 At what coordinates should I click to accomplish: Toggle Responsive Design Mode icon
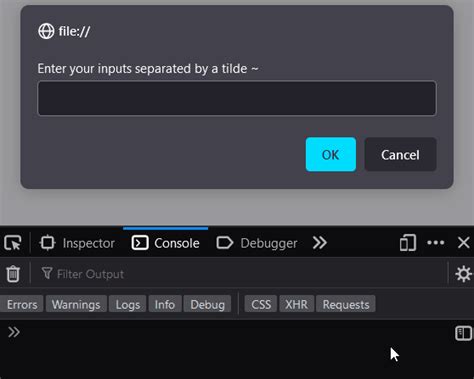click(x=408, y=243)
